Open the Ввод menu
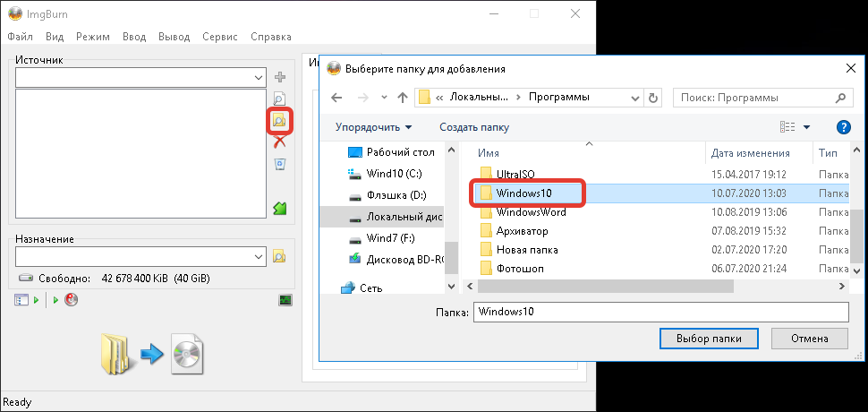 click(134, 37)
